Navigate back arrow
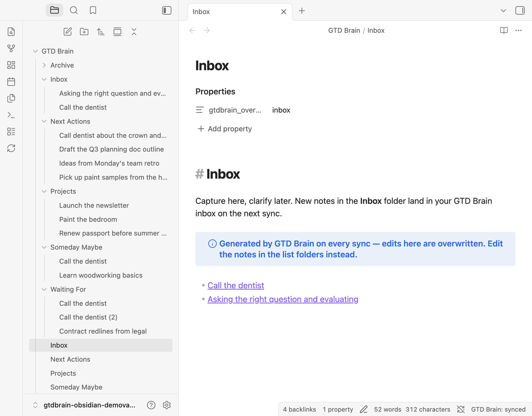 tap(192, 30)
